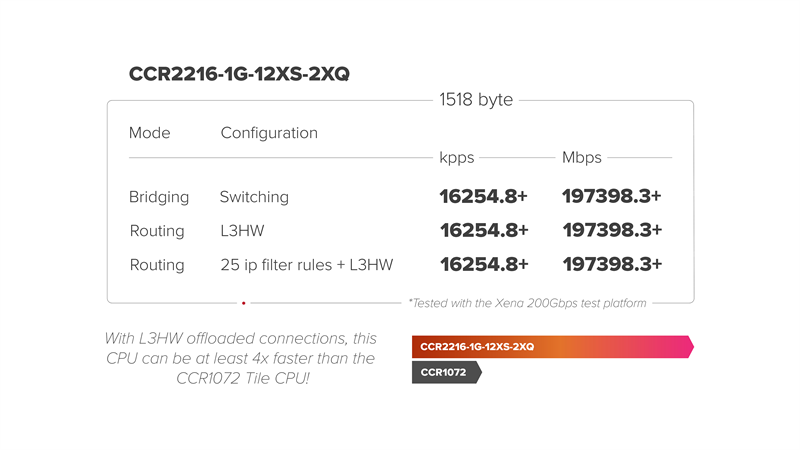Click the 1518 byte label
Screen dimensions: 800x450
click(475, 100)
